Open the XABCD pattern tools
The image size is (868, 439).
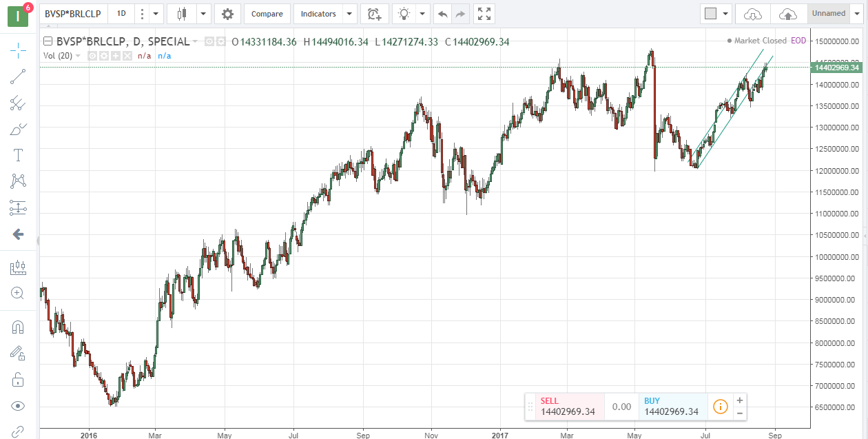tap(19, 181)
